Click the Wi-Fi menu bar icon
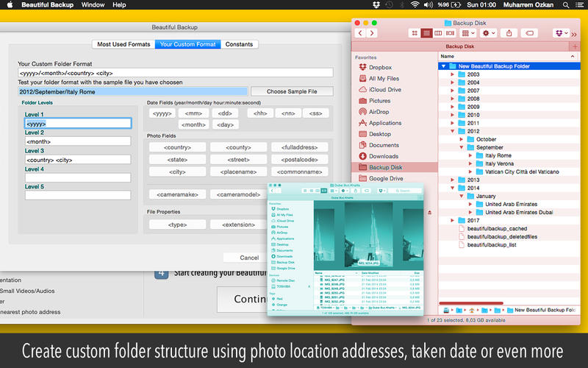This screenshot has height=368, width=588. (415, 5)
